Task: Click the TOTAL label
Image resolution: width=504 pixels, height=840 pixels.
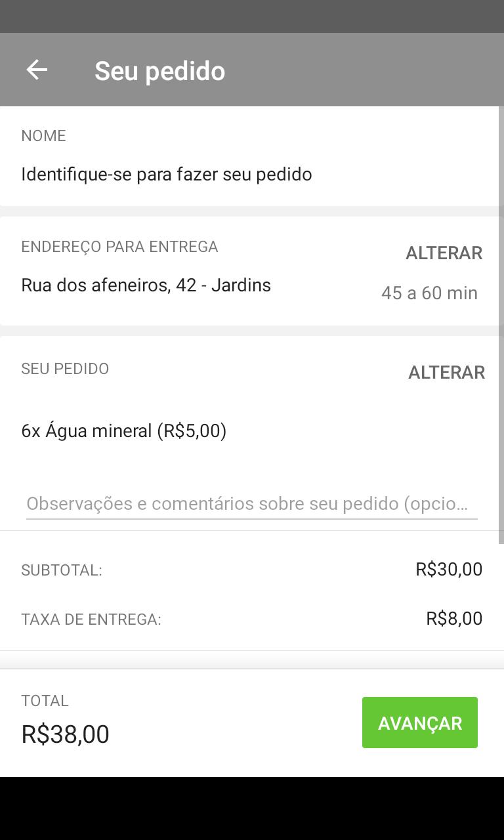Action: pyautogui.click(x=45, y=701)
